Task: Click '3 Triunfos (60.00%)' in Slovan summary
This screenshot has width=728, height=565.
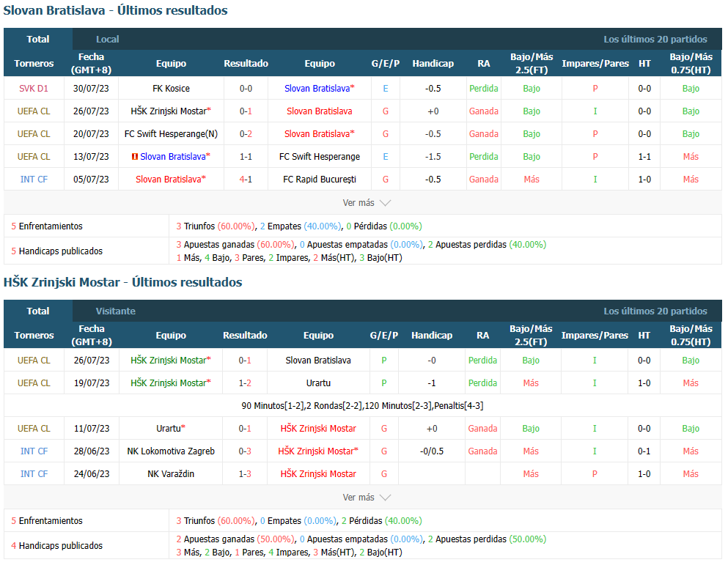Action: [x=216, y=226]
